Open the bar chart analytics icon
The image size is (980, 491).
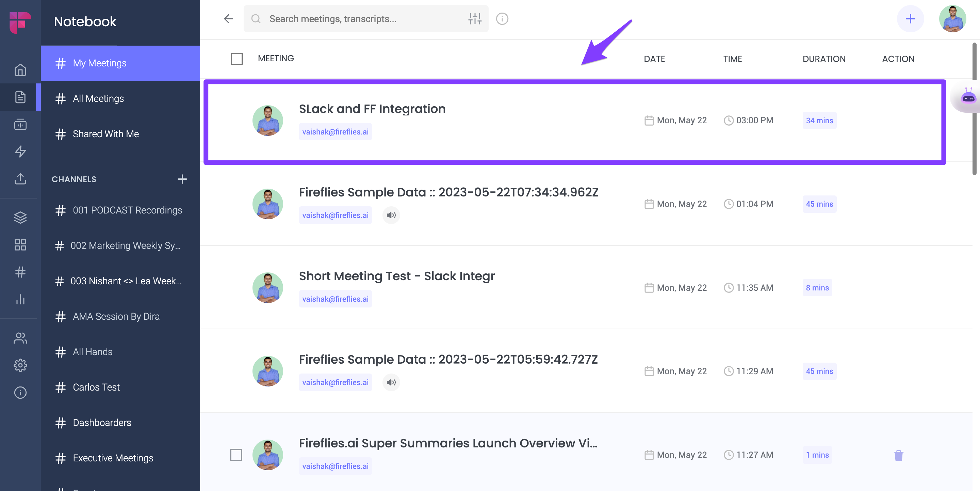[20, 299]
